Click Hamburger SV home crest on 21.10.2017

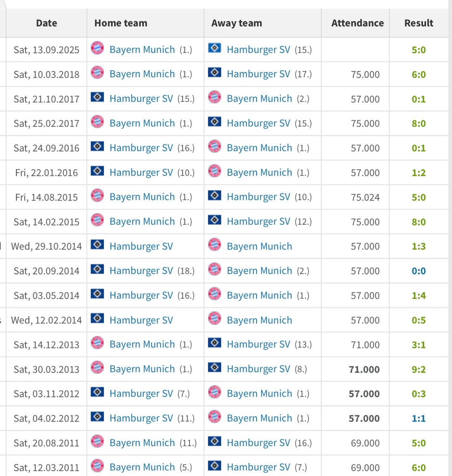[x=97, y=97]
